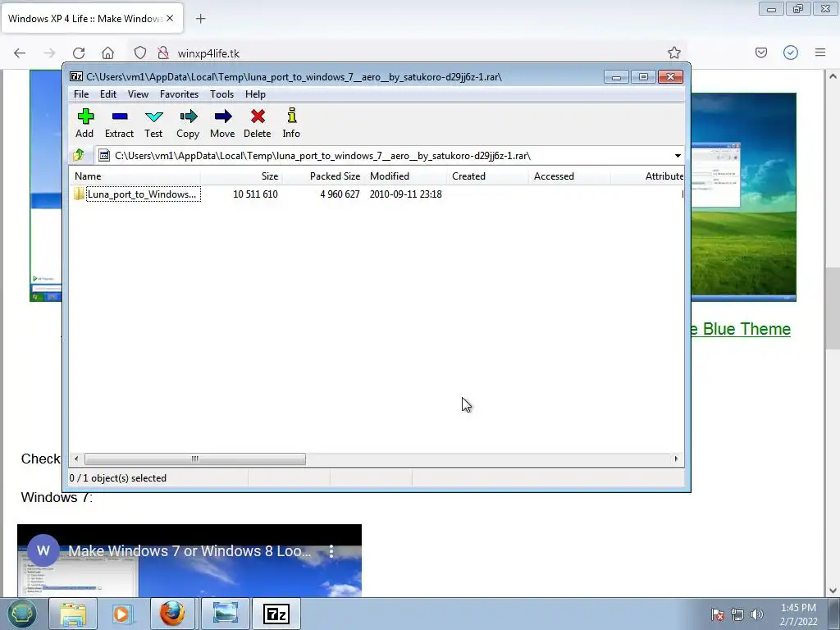
Task: Click the 7-Zip horizontal scrollbar thumb
Action: (195, 459)
